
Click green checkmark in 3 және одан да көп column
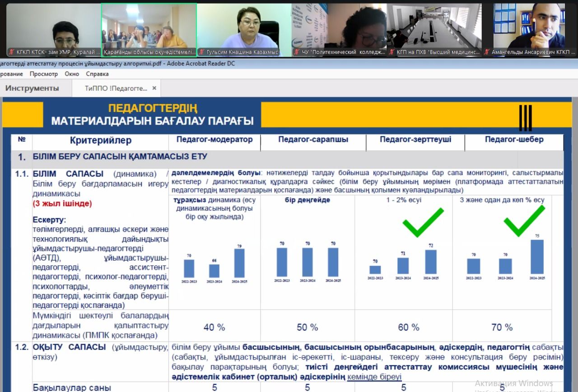(524, 221)
